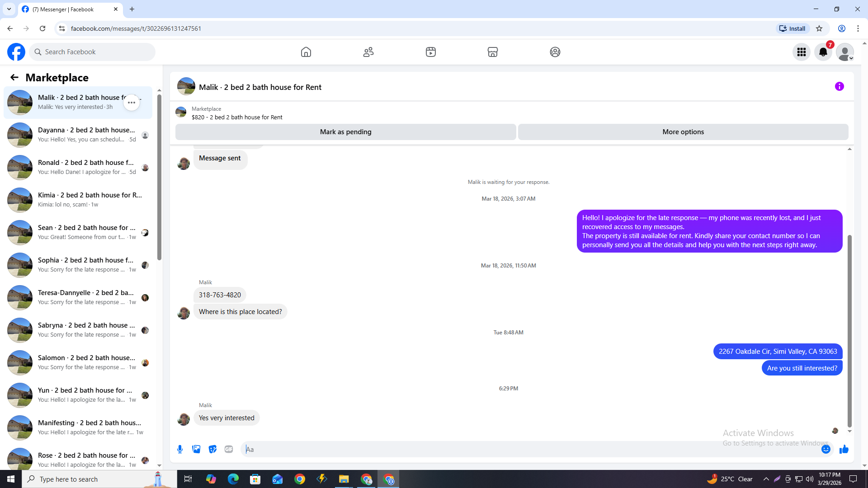Viewport: 868px width, 488px height.
Task: Click the chat scrollbar thumb
Action: (849, 331)
